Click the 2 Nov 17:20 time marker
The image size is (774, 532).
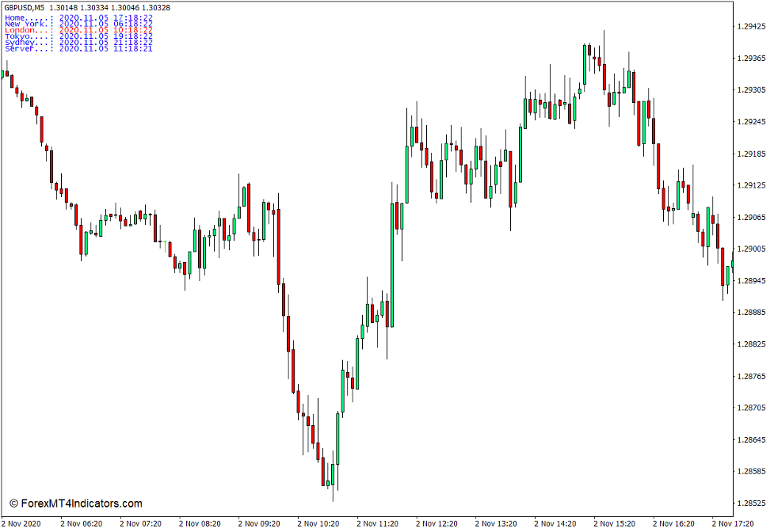pyautogui.click(x=733, y=523)
